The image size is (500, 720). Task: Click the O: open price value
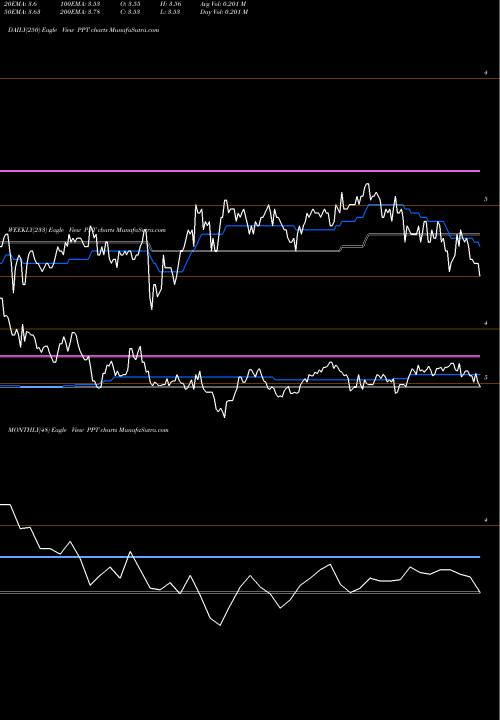[x=130, y=4]
